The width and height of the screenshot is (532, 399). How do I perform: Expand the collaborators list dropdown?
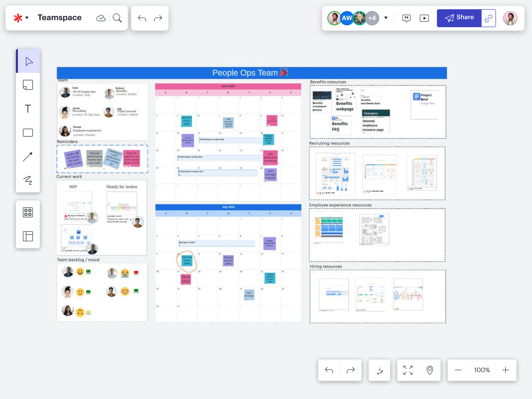coord(386,18)
